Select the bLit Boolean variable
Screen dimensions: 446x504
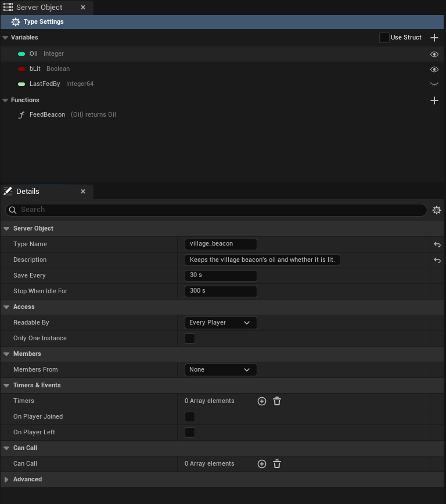[222, 69]
